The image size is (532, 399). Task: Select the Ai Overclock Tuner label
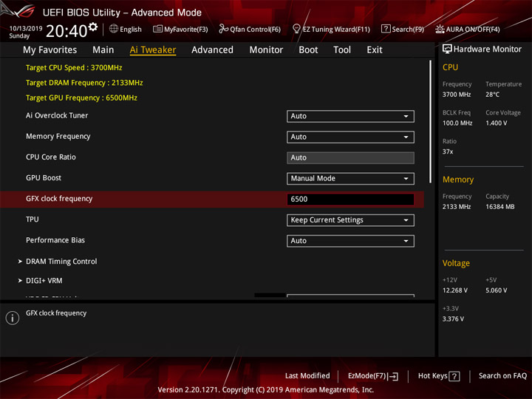pyautogui.click(x=57, y=115)
